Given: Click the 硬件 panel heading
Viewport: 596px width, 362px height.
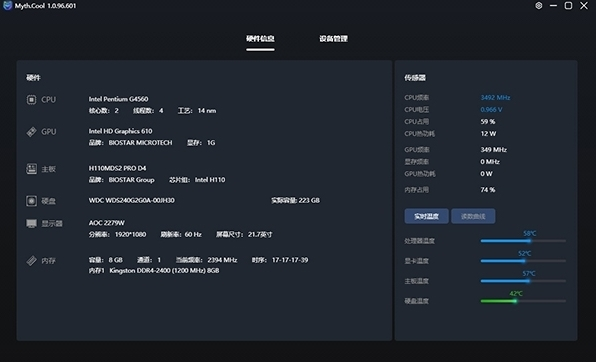Looking at the screenshot, I should [x=33, y=78].
